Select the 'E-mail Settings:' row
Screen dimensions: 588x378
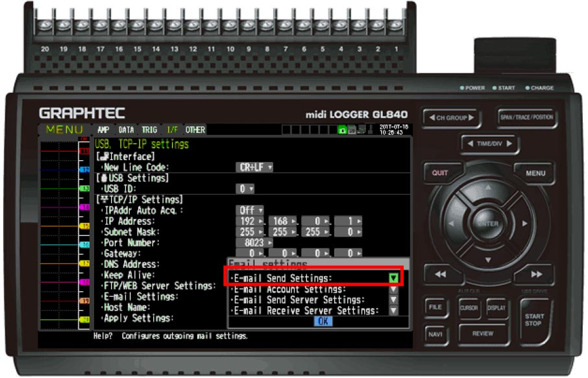140,297
